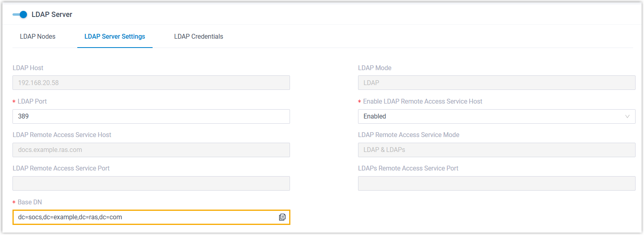Click the chevron arrow beside Enabled
Image resolution: width=644 pixels, height=235 pixels.
627,116
